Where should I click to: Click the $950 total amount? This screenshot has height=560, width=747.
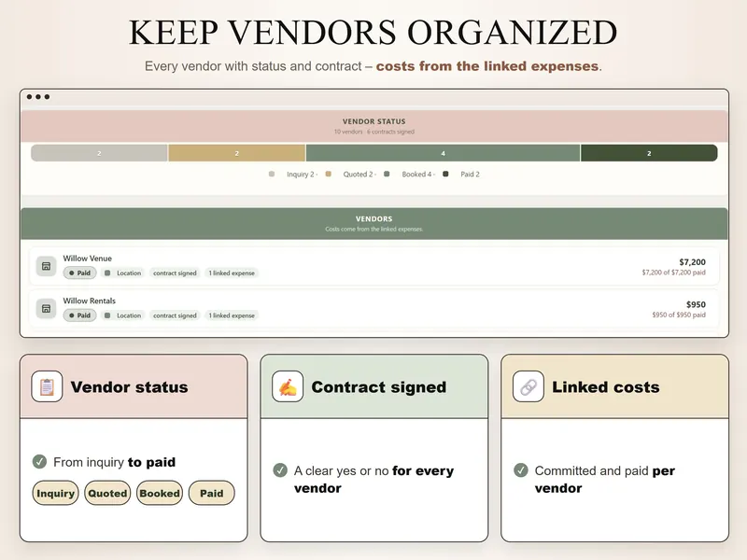[696, 304]
